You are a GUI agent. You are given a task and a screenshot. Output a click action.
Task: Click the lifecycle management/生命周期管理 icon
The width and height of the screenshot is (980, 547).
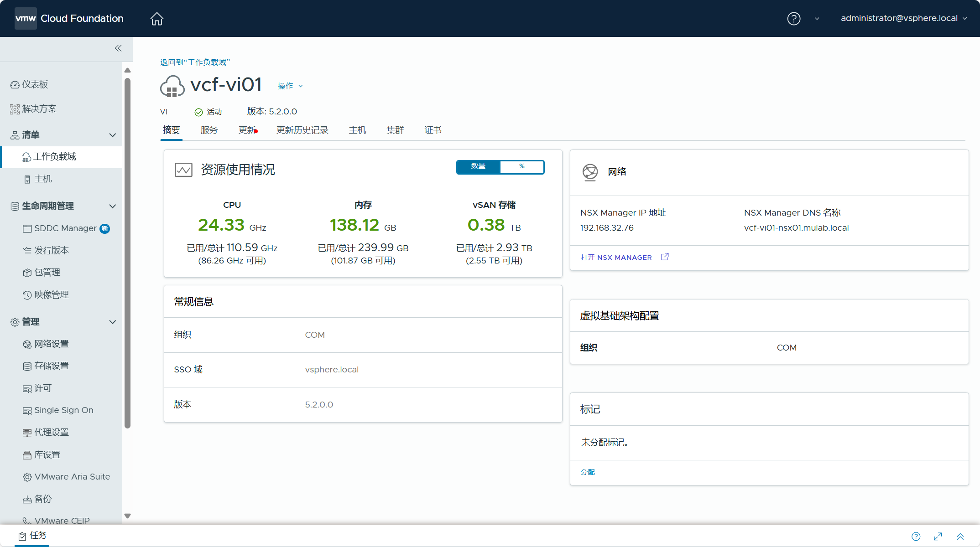click(15, 206)
